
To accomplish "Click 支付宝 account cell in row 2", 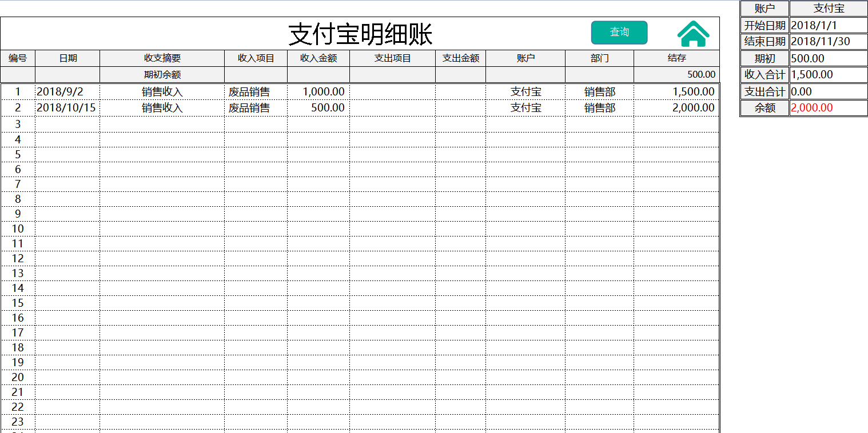I will (525, 108).
